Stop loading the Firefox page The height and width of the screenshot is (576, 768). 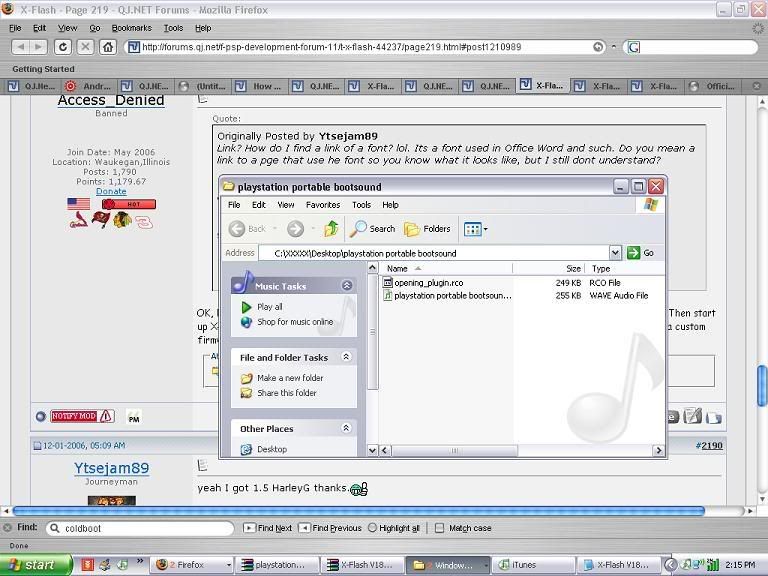click(x=85, y=47)
